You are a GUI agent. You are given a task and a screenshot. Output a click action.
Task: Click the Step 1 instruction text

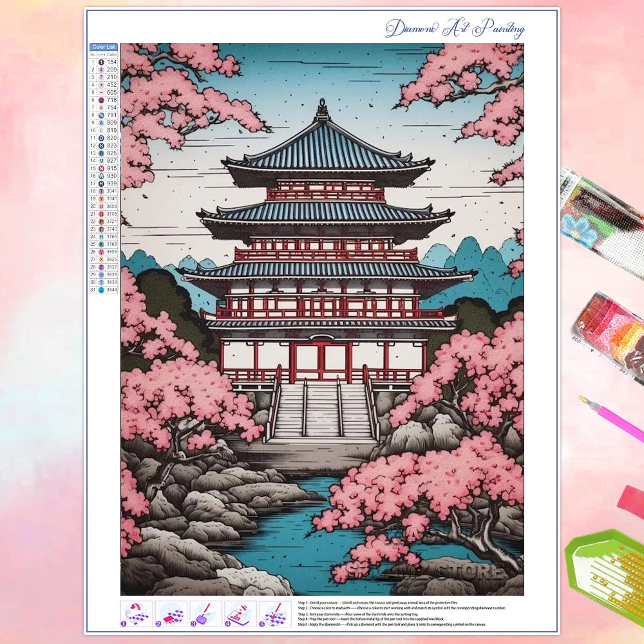click(386, 602)
